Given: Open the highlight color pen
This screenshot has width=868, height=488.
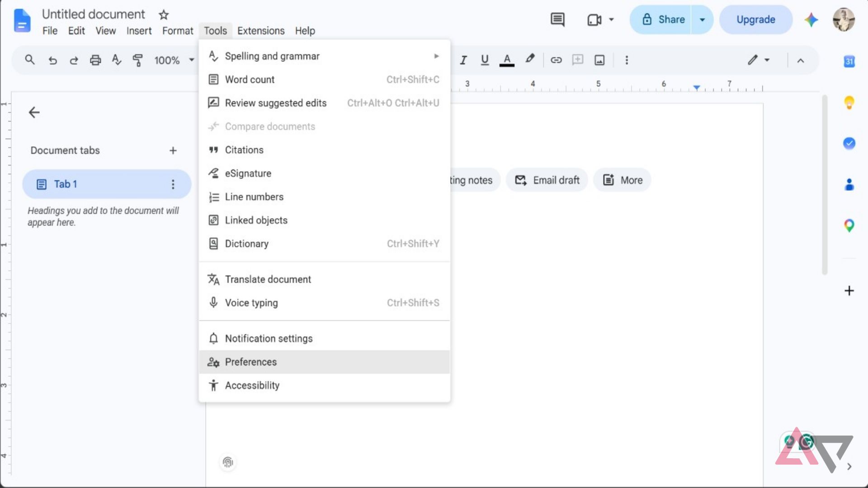Looking at the screenshot, I should click(530, 59).
